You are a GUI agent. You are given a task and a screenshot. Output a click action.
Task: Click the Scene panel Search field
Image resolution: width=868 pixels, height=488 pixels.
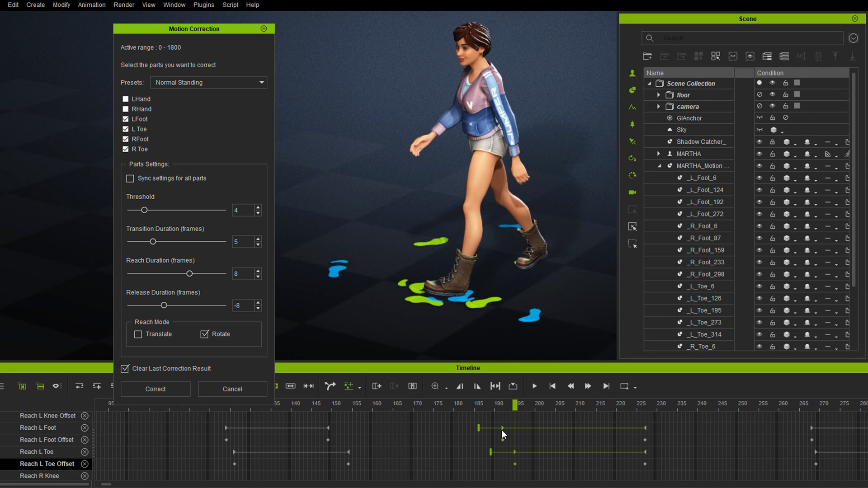tap(742, 38)
